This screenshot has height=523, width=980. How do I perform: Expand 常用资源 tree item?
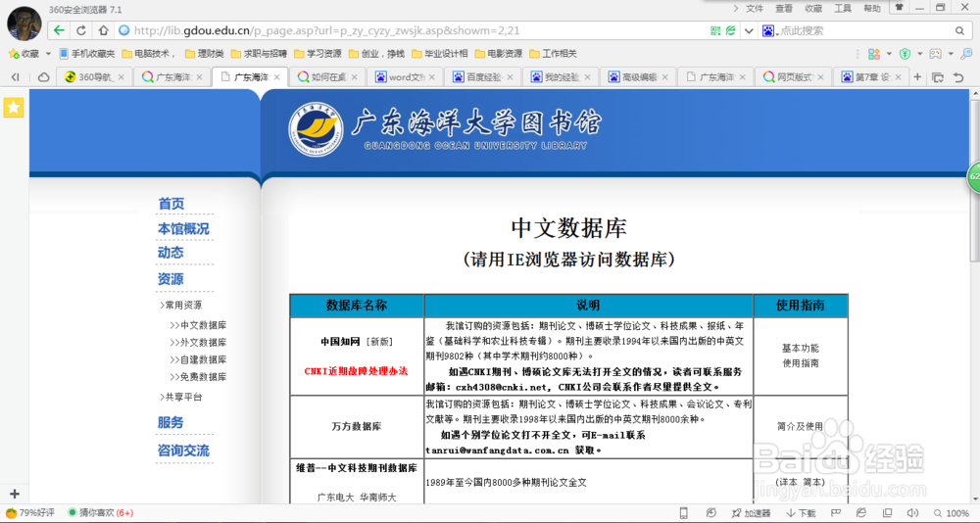[x=181, y=305]
